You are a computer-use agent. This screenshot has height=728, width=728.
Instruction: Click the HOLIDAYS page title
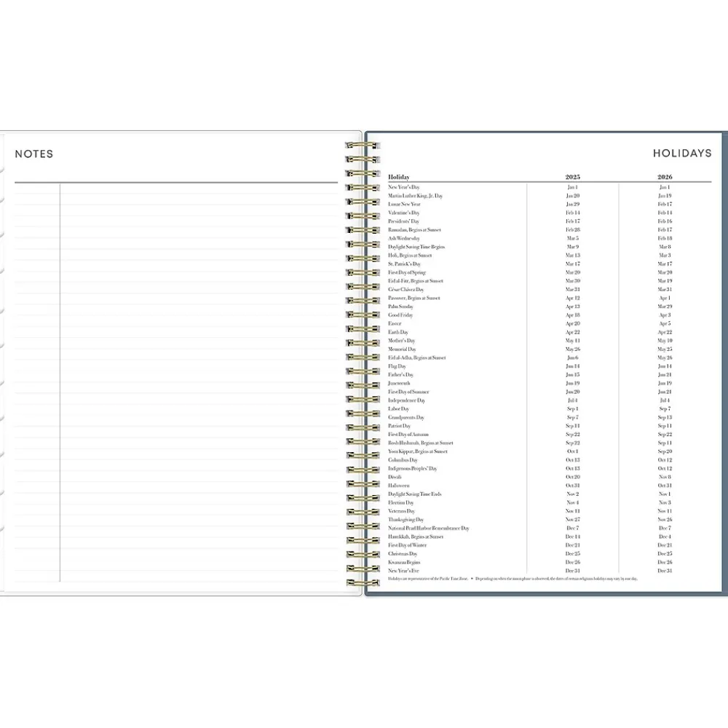681,154
